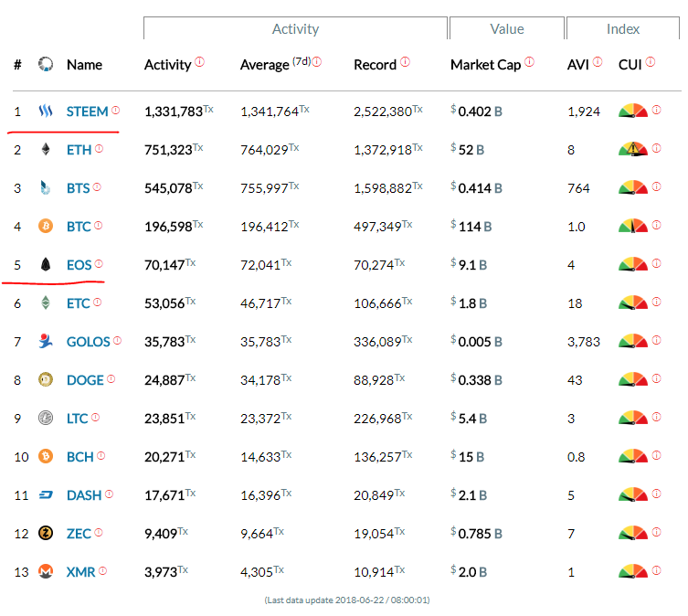Screen dimensions: 688x616
Task: Click the orange Bitcoin logo icon
Action: (46, 226)
